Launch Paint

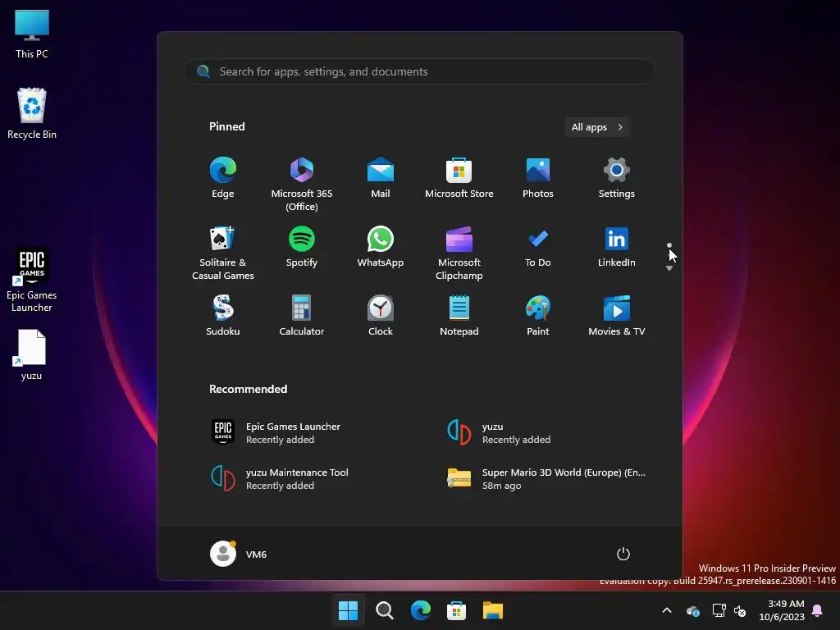[538, 316]
